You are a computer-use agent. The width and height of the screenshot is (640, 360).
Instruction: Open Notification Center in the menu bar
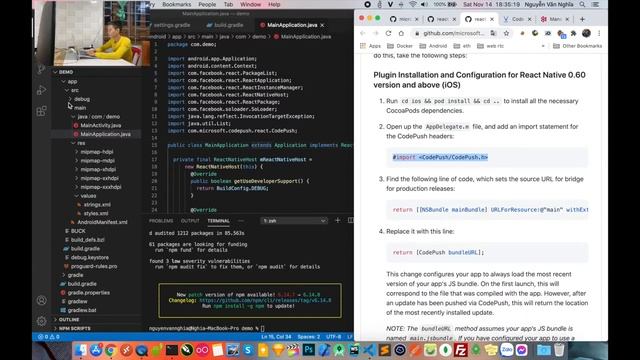tap(596, 4)
